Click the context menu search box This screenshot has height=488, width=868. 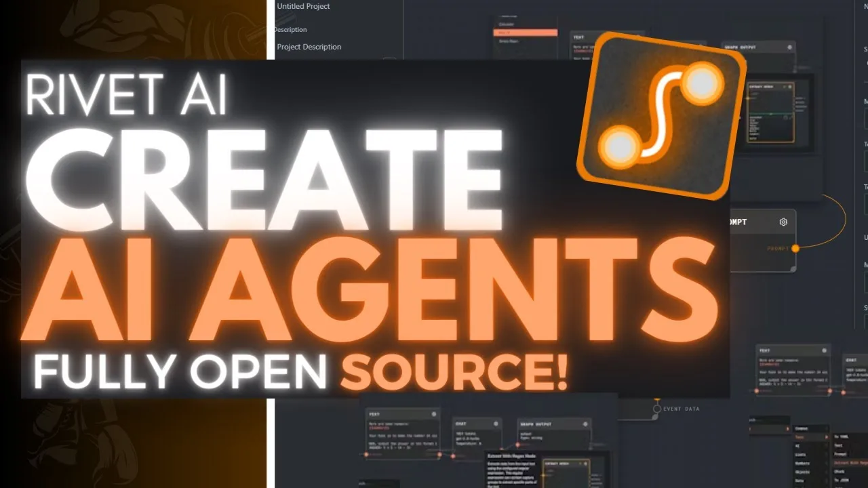coord(770,420)
